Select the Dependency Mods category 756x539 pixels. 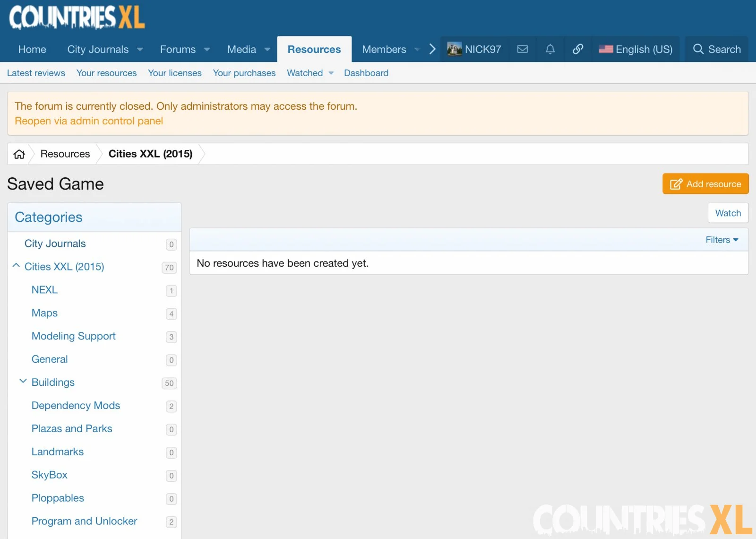(76, 406)
